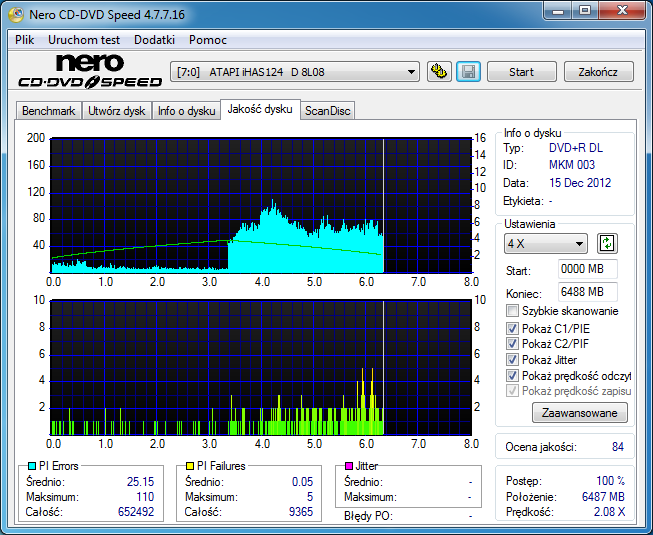Click the PI Errors average 25.15
The width and height of the screenshot is (653, 535).
point(140,482)
